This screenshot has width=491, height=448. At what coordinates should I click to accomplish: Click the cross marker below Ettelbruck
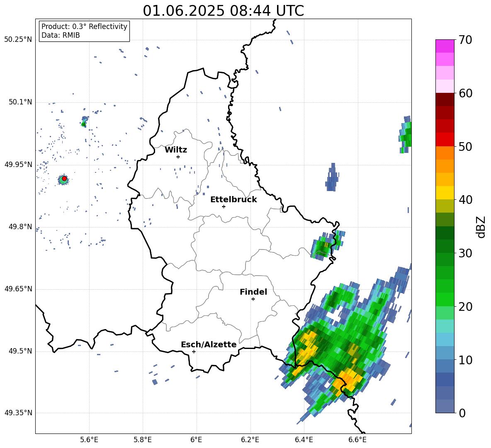pos(224,206)
